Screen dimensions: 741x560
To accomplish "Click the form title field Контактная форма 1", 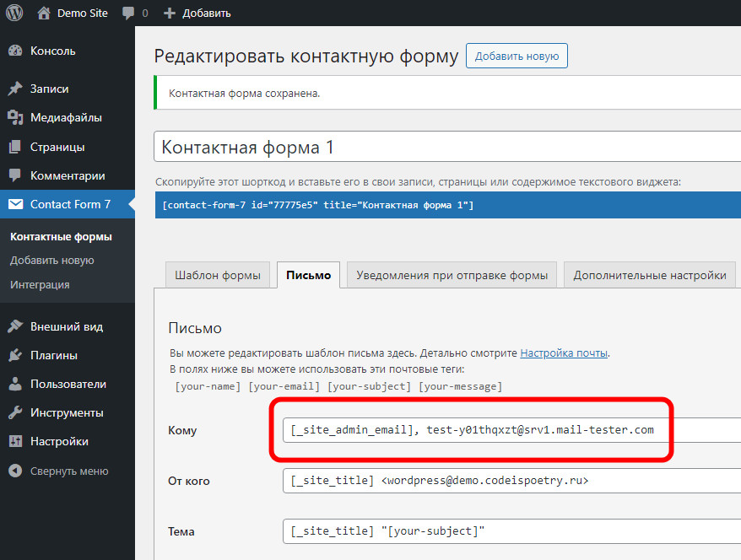I will click(447, 147).
